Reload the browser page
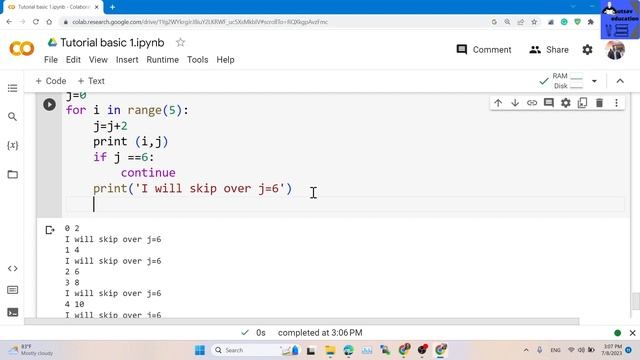This screenshot has width=640, height=360. [36, 22]
